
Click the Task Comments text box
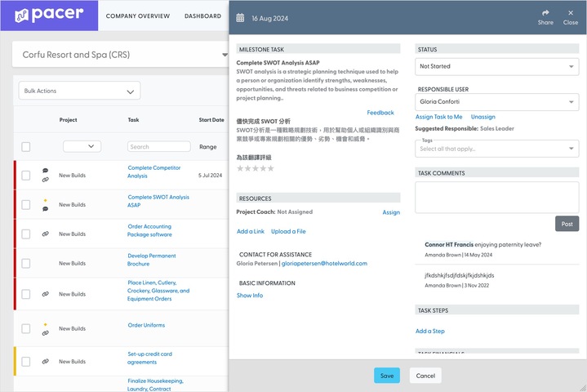tap(496, 198)
